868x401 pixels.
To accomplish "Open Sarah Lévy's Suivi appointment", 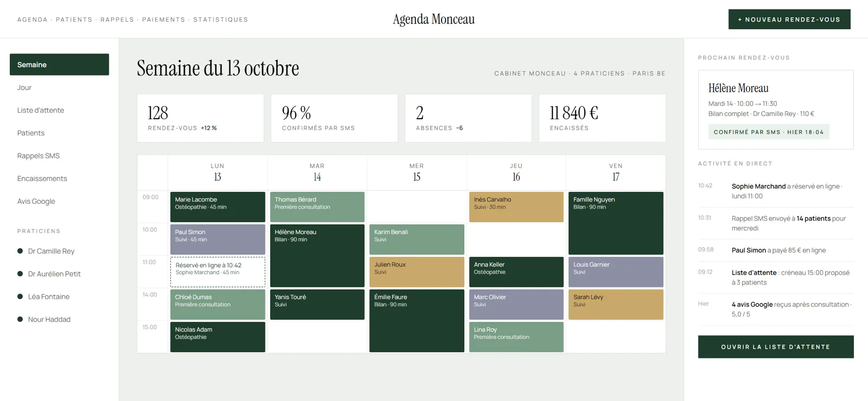I will pyautogui.click(x=616, y=305).
